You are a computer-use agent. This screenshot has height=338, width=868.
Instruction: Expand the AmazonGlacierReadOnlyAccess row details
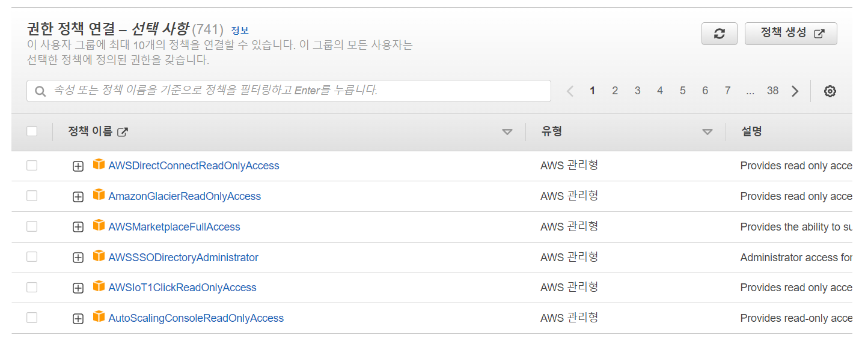pyautogui.click(x=78, y=197)
